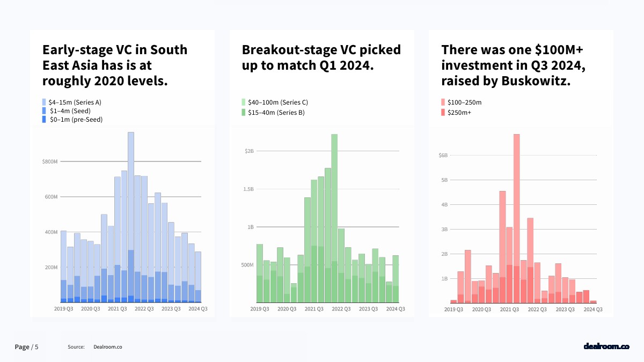Click the $1–4m (Seed) legend swatch
Viewport: 644px width, 362px height.
coord(45,110)
